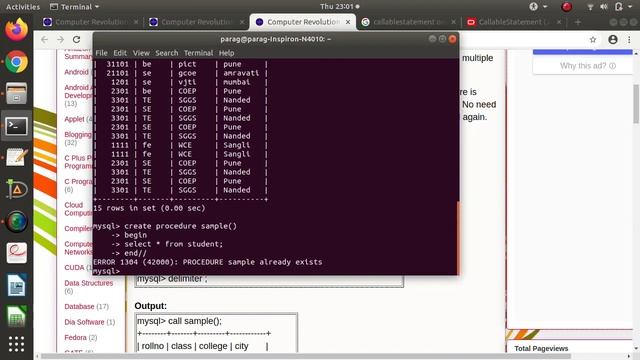The height and width of the screenshot is (360, 640).
Task: Open the green globe dock application
Action: 16,222
